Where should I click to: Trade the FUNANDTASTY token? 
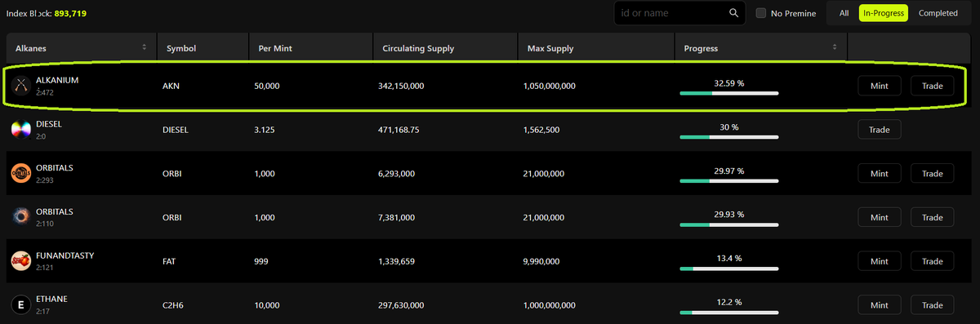pyautogui.click(x=933, y=261)
